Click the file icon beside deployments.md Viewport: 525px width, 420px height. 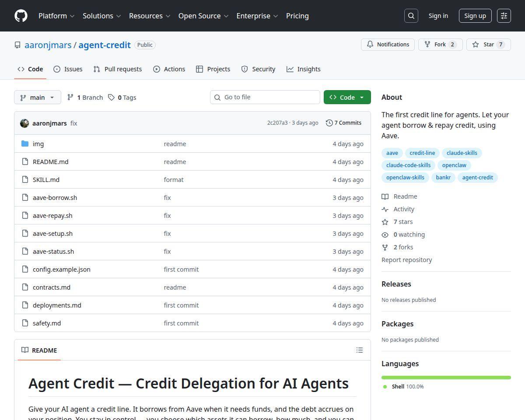(25, 305)
